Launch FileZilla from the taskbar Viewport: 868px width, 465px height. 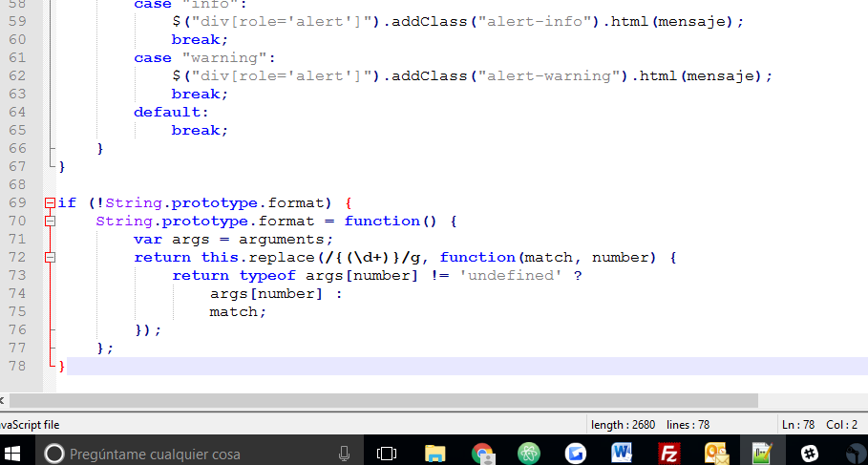tap(668, 454)
